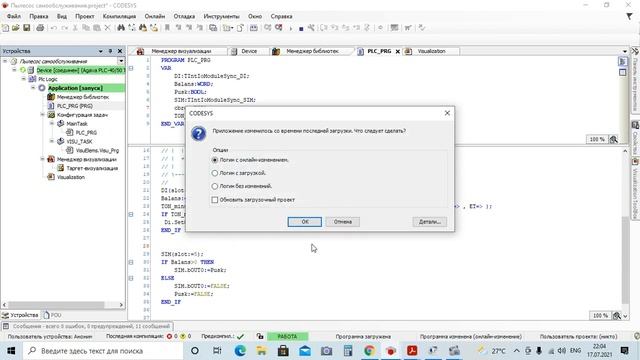640x360 pixels.
Task: Click the pin icon of Устройства panel
Action: [110, 51]
